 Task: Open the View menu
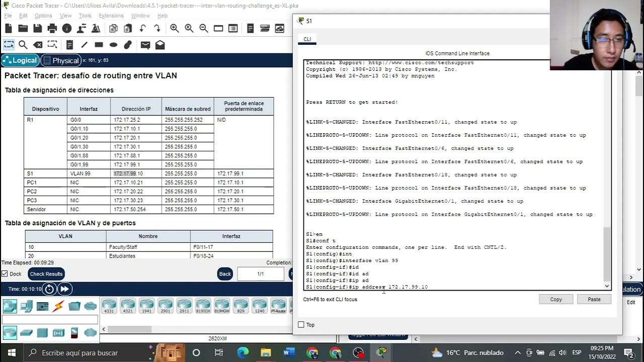click(x=66, y=16)
